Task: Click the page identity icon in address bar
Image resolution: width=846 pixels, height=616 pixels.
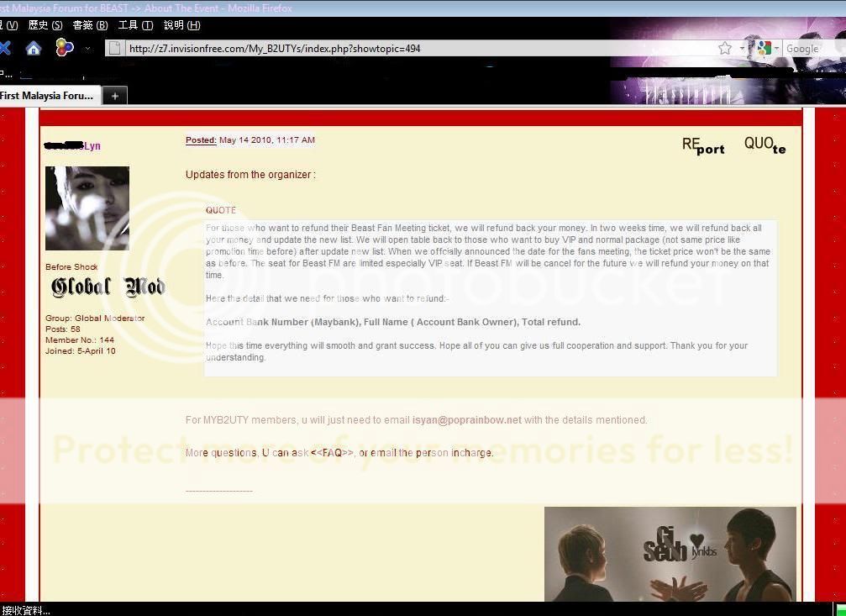Action: click(114, 48)
